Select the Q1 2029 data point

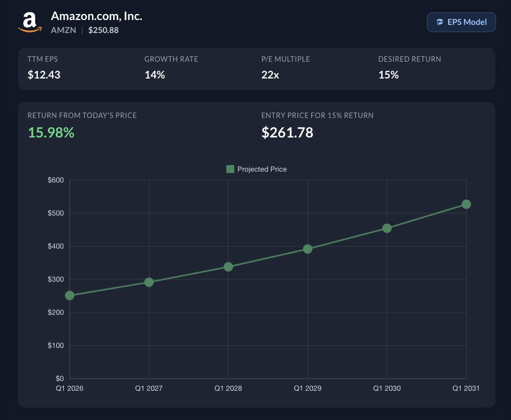307,249
